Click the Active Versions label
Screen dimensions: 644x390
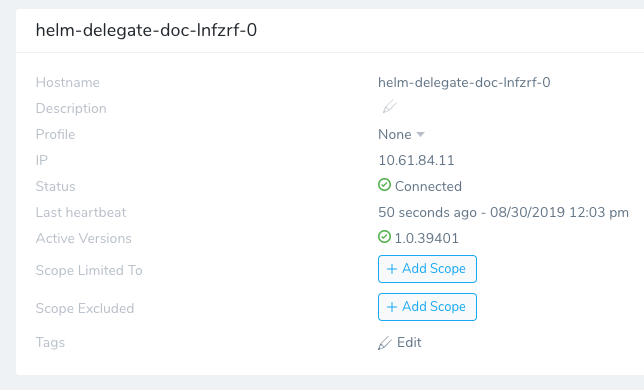coord(84,239)
